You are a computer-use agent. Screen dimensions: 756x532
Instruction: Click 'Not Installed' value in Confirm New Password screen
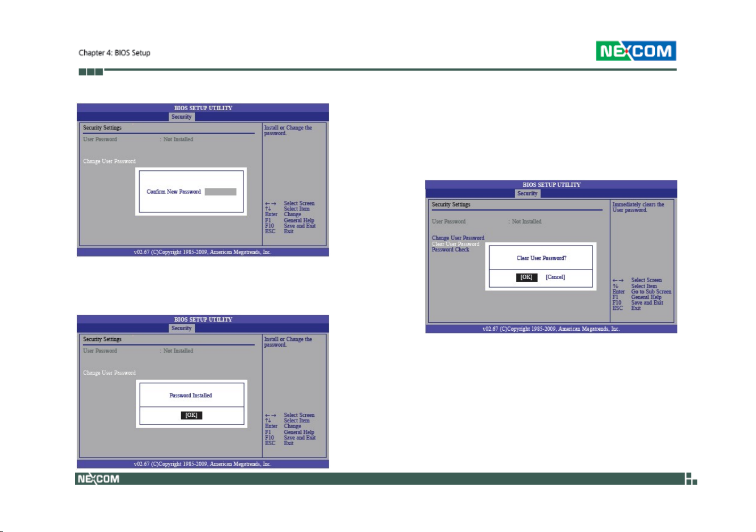178,140
